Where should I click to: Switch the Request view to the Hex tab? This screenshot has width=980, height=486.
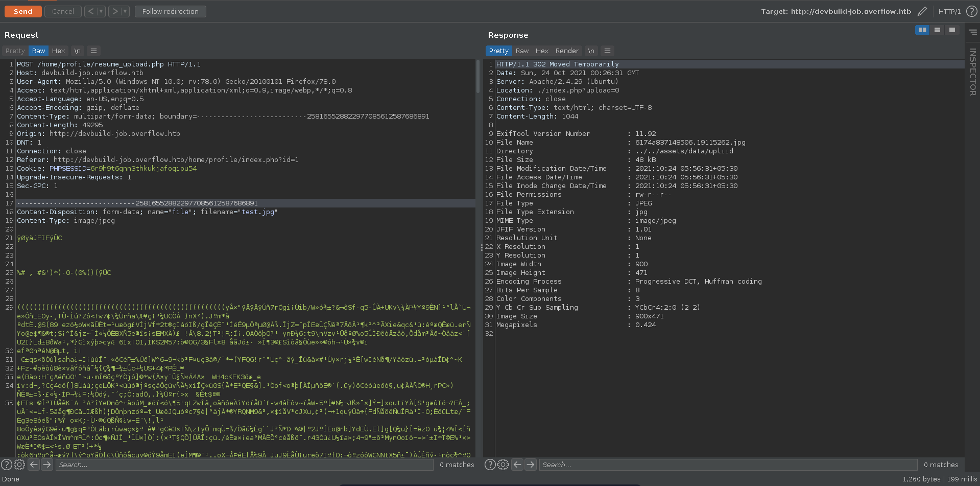tap(58, 51)
